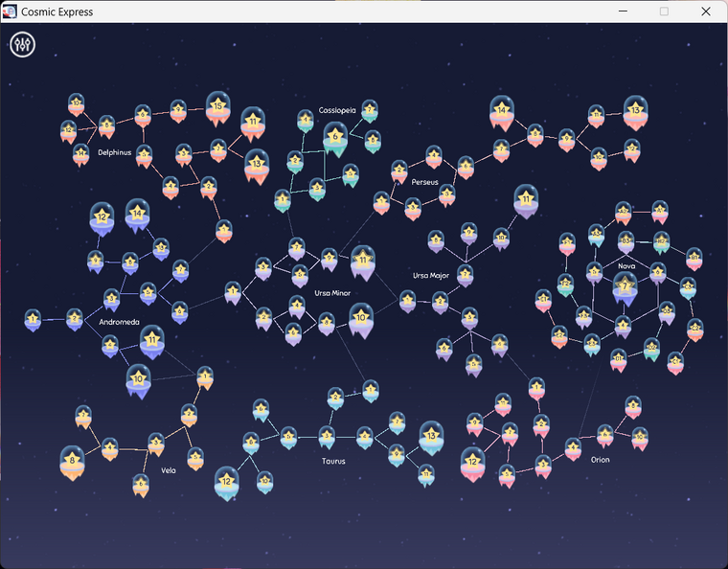Select Orion level 12 large node
The image size is (728, 569).
[472, 465]
